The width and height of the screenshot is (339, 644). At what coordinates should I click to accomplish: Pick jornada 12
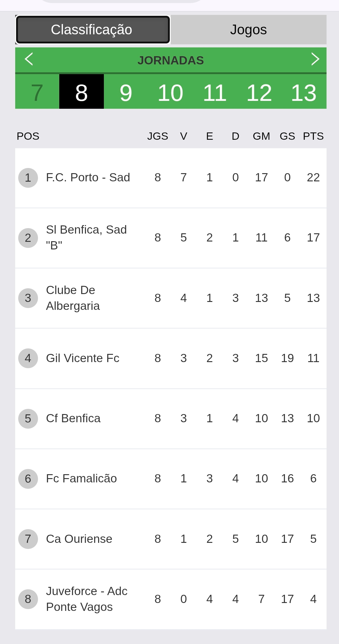coord(259,92)
